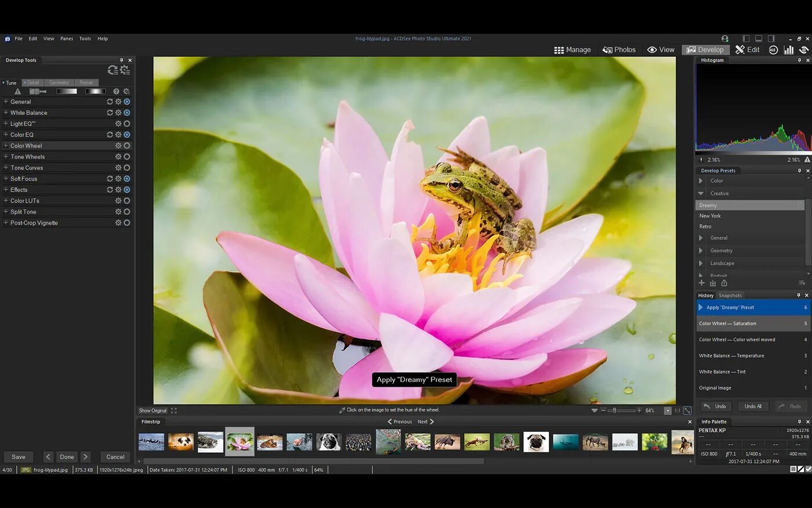
Task: Click the Undo All button
Action: pyautogui.click(x=753, y=406)
